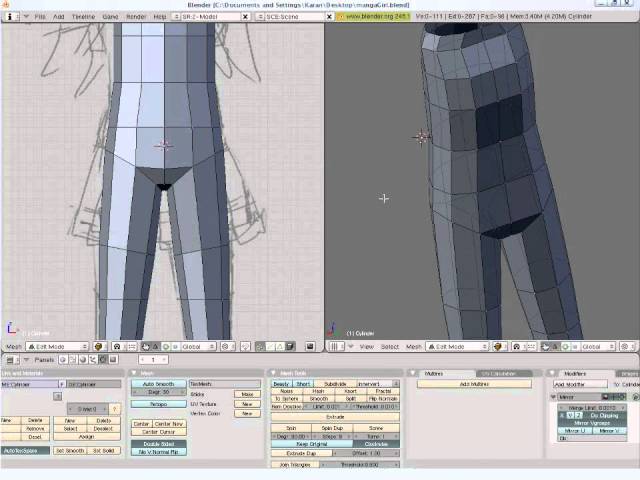Collapse the Mesh Tools panel triangle
This screenshot has width=640, height=480.
pos(273,373)
